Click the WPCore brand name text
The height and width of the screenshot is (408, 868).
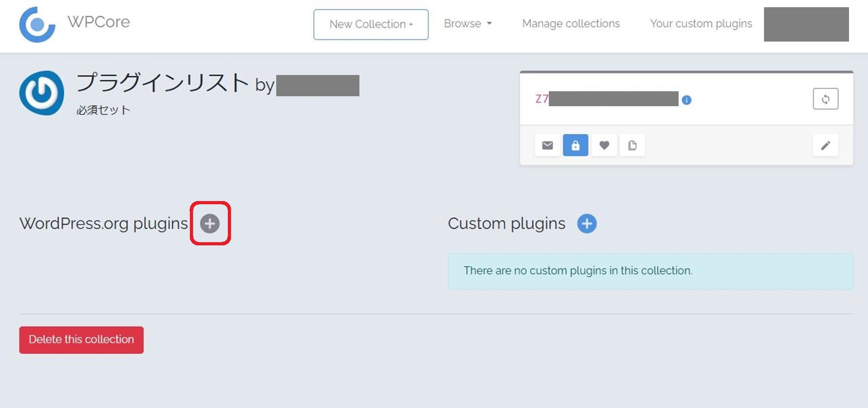click(x=99, y=22)
